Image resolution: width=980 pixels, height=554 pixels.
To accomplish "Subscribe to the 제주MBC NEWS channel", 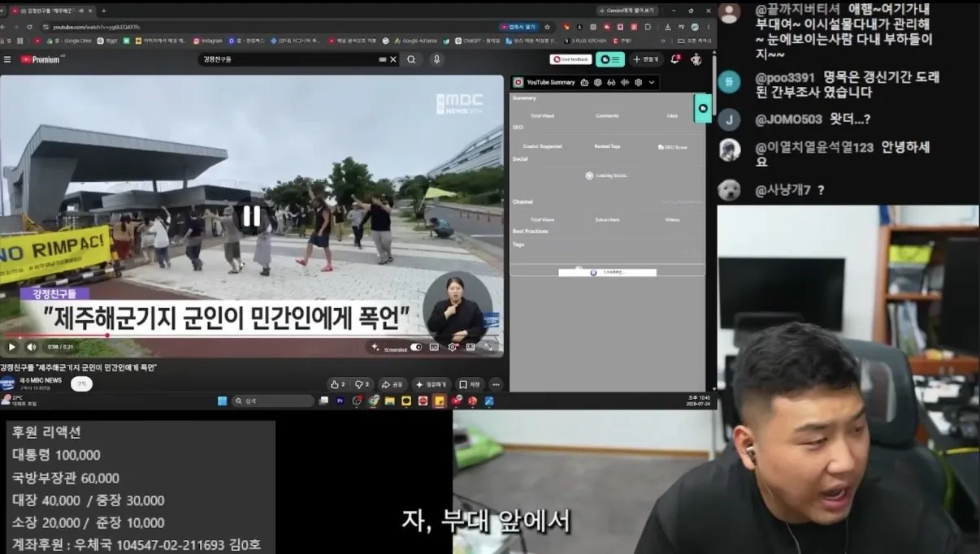I will pyautogui.click(x=80, y=384).
